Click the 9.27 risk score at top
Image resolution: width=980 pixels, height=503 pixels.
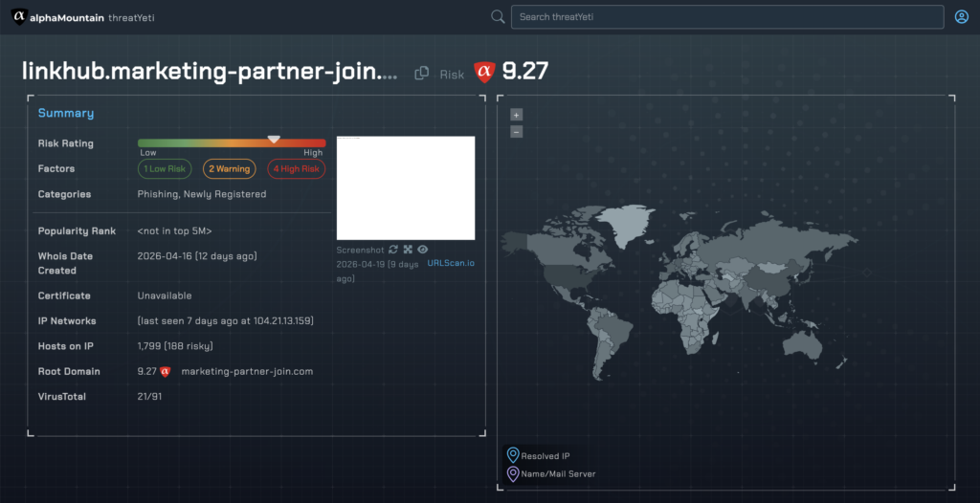[x=525, y=72]
